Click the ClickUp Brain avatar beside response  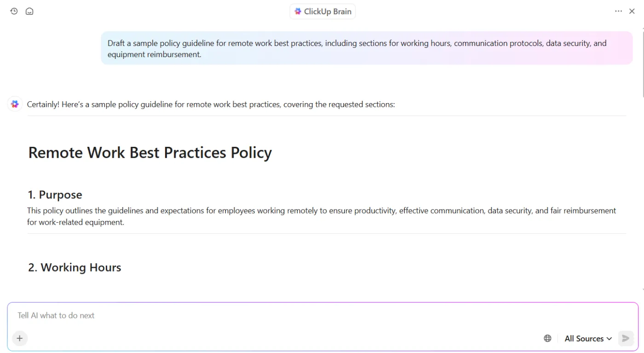pyautogui.click(x=15, y=104)
